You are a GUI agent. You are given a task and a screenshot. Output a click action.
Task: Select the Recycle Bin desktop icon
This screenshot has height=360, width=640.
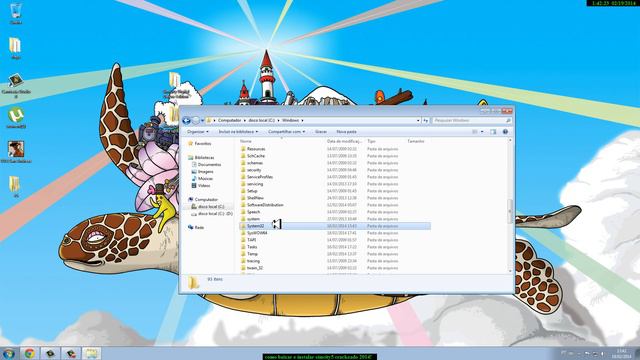[16, 13]
